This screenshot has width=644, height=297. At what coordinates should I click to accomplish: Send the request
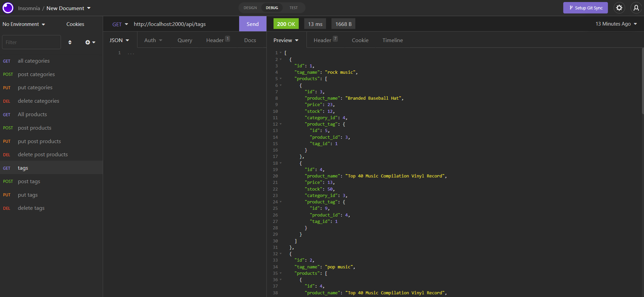point(253,24)
